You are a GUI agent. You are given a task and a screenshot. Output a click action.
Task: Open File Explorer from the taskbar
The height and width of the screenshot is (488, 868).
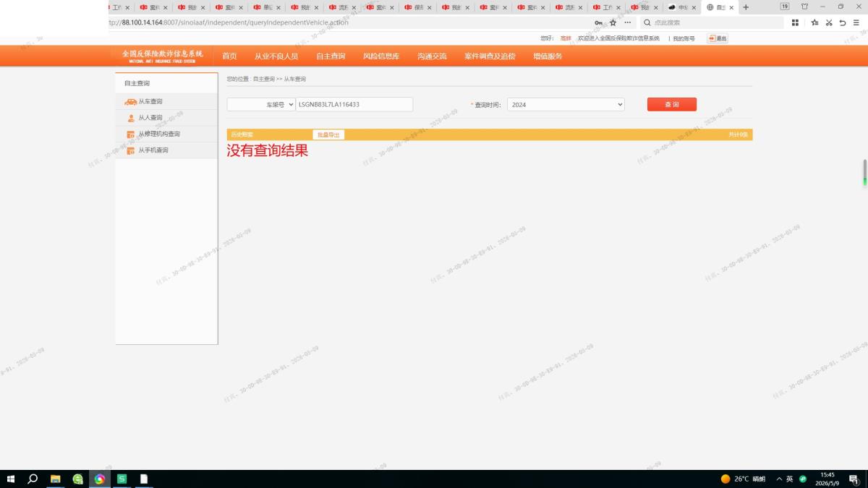pos(55,479)
